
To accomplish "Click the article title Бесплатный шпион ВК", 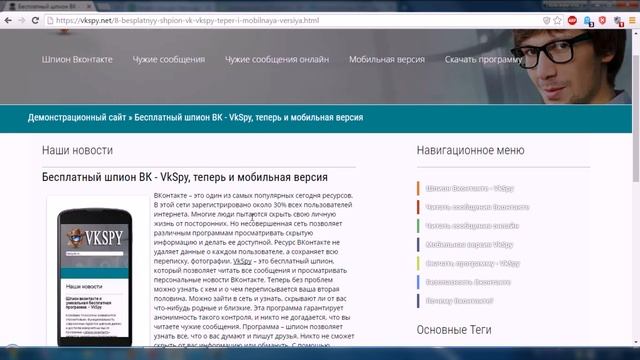I will click(185, 177).
